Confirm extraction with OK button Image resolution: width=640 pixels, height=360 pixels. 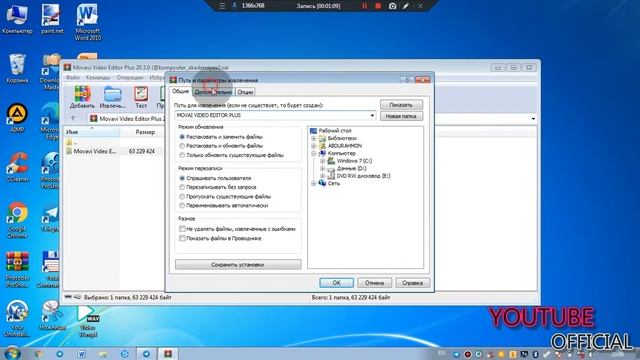(336, 282)
